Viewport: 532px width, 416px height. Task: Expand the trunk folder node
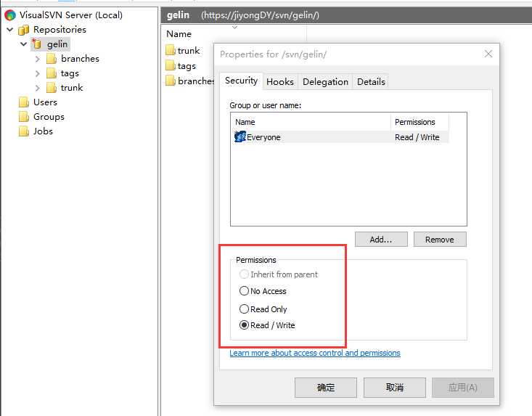coord(37,89)
